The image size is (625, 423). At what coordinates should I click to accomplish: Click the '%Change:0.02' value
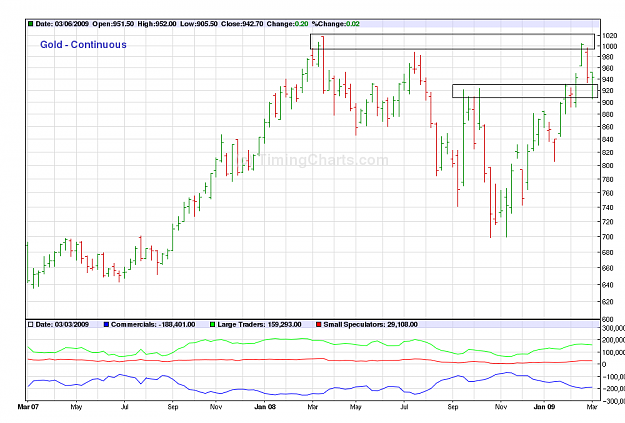(336, 24)
